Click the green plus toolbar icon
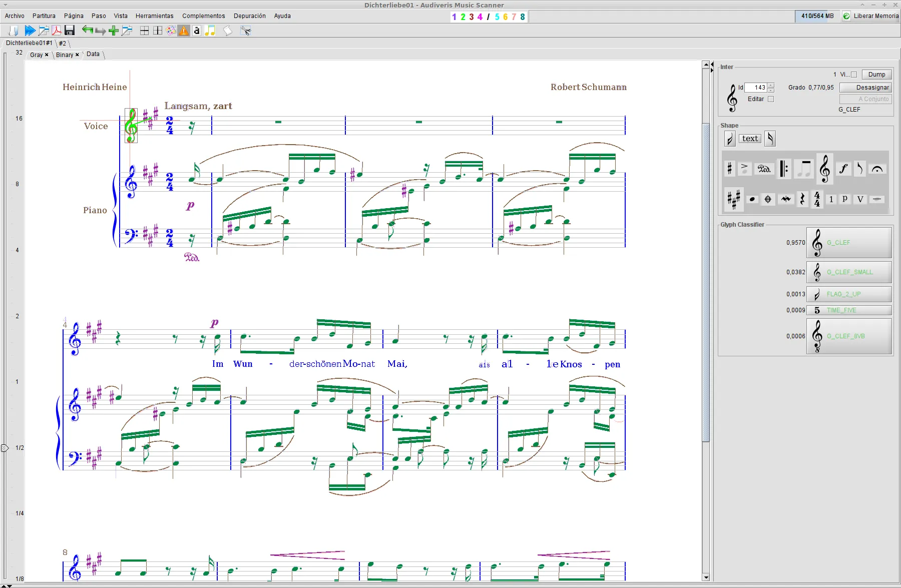This screenshot has height=588, width=901. tap(114, 31)
